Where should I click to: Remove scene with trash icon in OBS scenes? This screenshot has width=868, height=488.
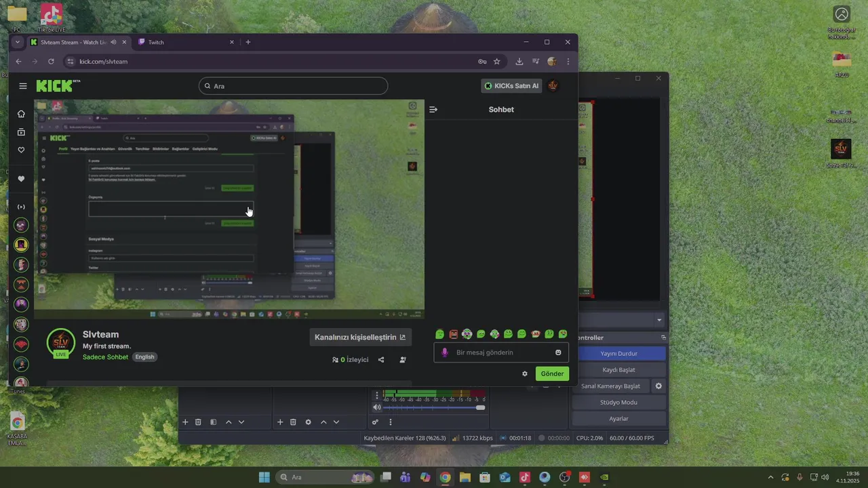point(199,422)
